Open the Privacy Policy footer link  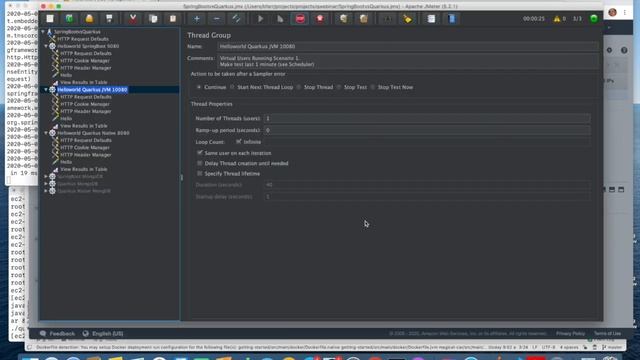(570, 333)
